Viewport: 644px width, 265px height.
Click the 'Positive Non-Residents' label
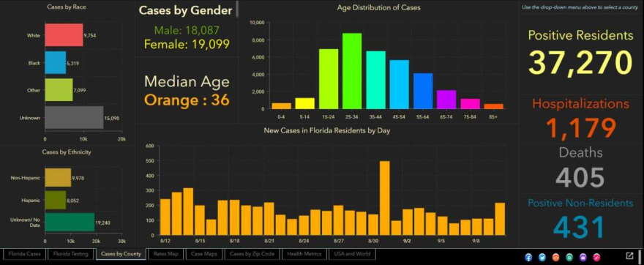coord(580,203)
